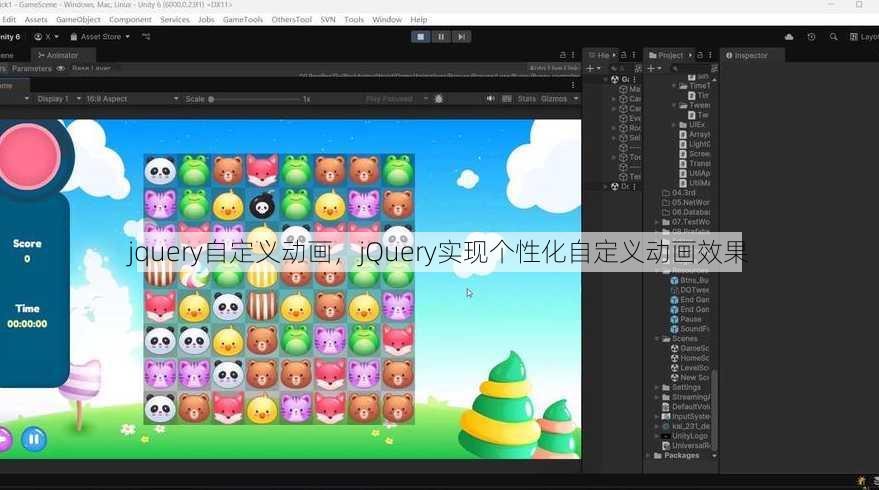
Task: Toggle the Animator panel lock icon
Action: [563, 55]
